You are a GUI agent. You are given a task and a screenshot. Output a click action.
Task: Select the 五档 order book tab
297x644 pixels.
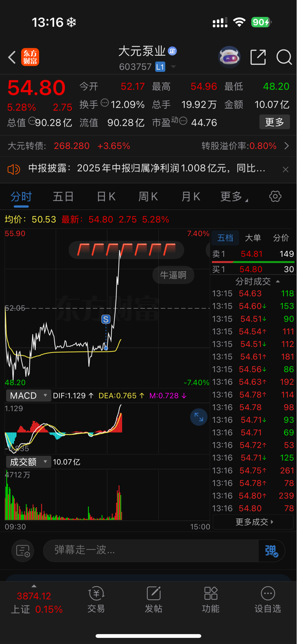click(225, 237)
